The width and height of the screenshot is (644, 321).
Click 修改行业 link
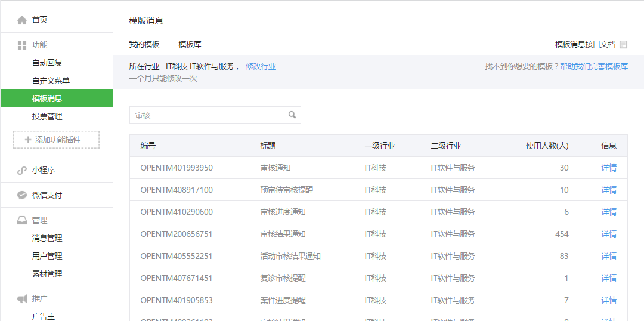point(261,67)
